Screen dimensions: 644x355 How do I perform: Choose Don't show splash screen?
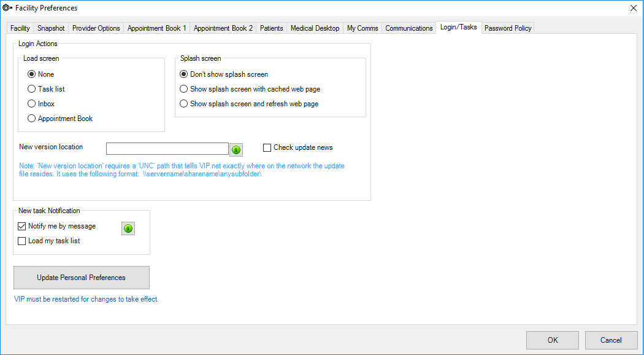pyautogui.click(x=224, y=74)
